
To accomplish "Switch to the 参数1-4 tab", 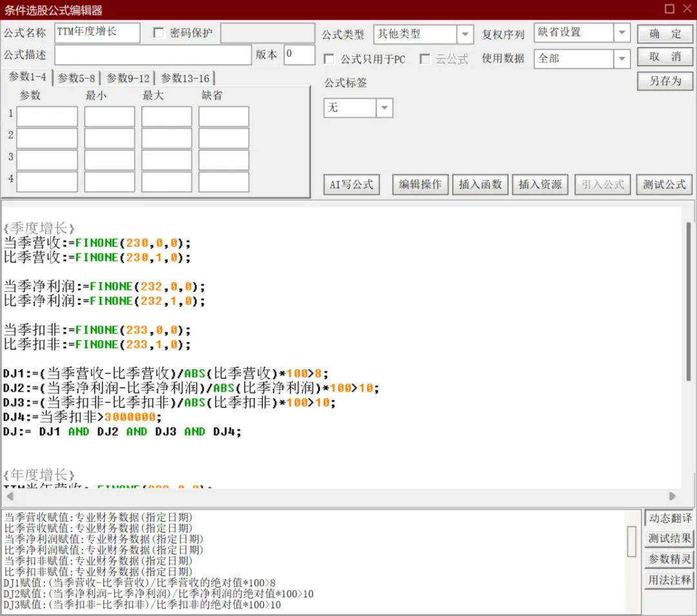I will pos(28,77).
